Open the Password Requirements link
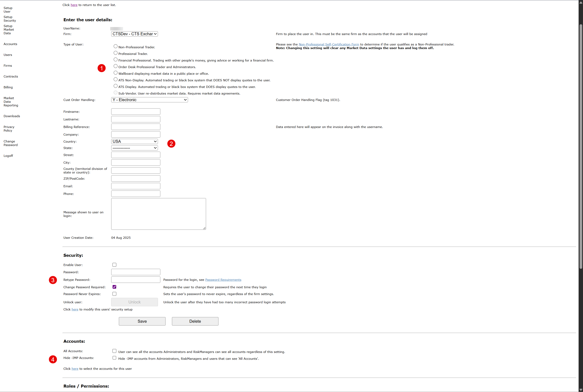Viewport: 583px width, 392px height. 223,280
